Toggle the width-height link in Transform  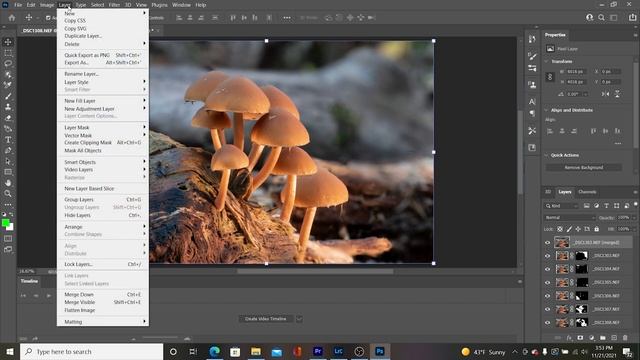coord(550,77)
